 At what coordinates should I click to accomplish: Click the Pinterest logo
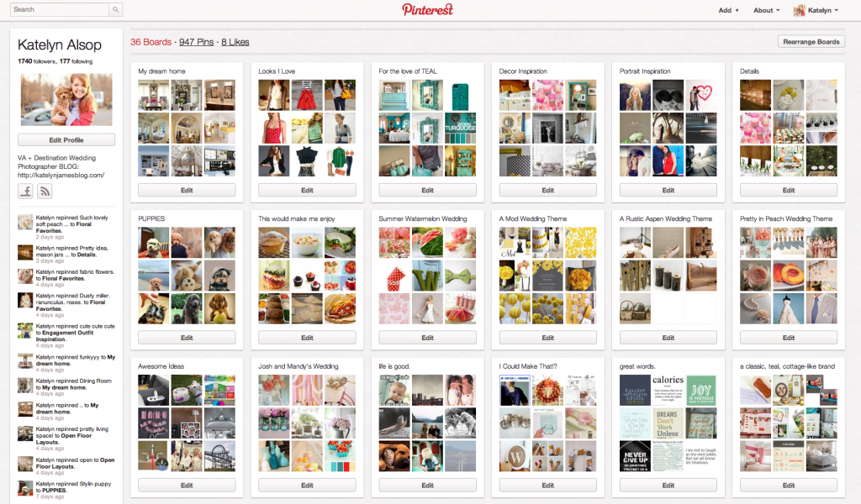tap(427, 10)
